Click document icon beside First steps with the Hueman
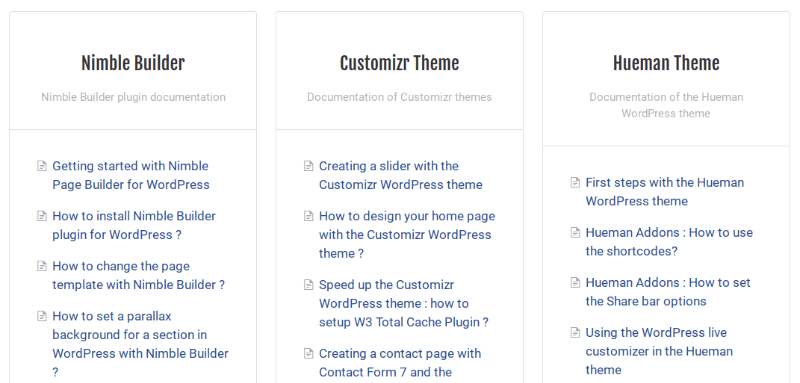800x383 pixels. click(x=575, y=183)
